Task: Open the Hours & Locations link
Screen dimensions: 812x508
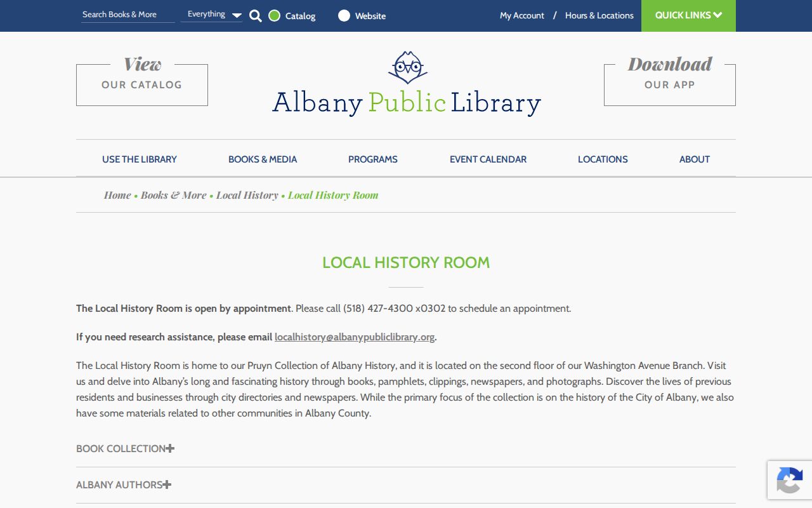Action: coord(599,15)
